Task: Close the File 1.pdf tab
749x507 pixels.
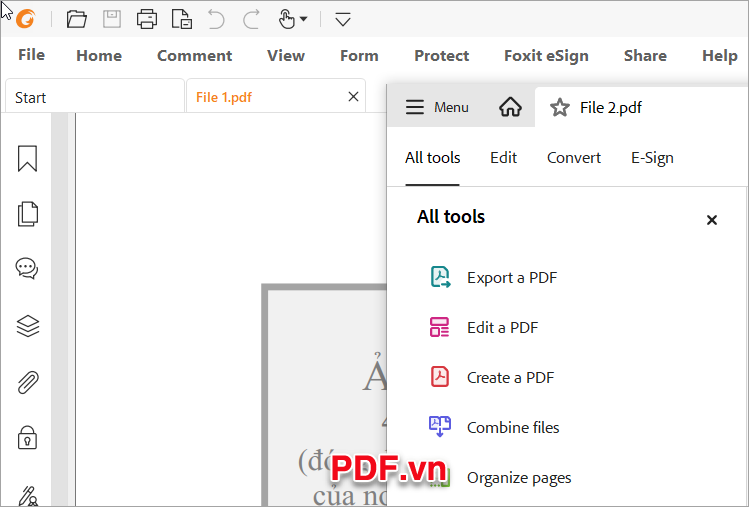Action: [353, 97]
